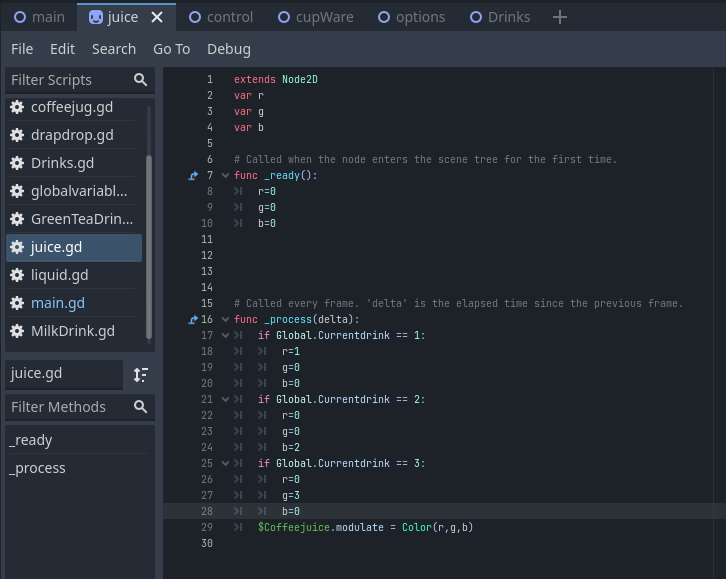Jump to the _process method in list

(38, 468)
